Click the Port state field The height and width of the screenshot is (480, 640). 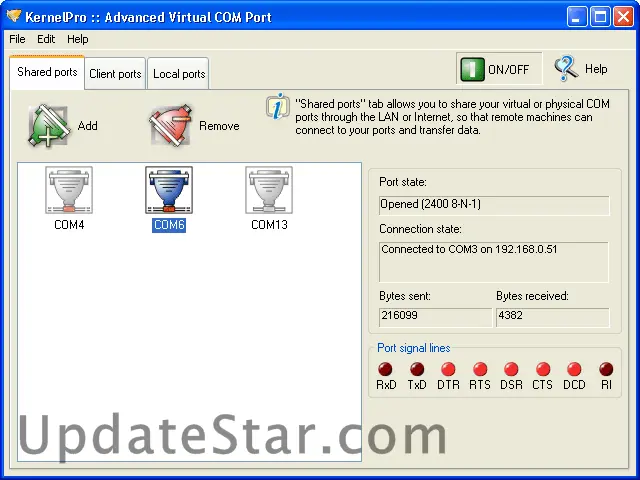point(494,205)
